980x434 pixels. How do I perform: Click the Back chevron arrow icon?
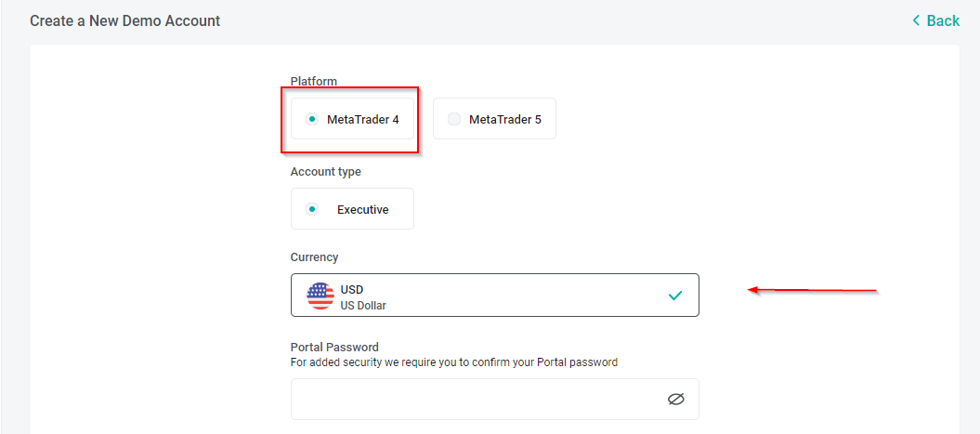[x=916, y=20]
